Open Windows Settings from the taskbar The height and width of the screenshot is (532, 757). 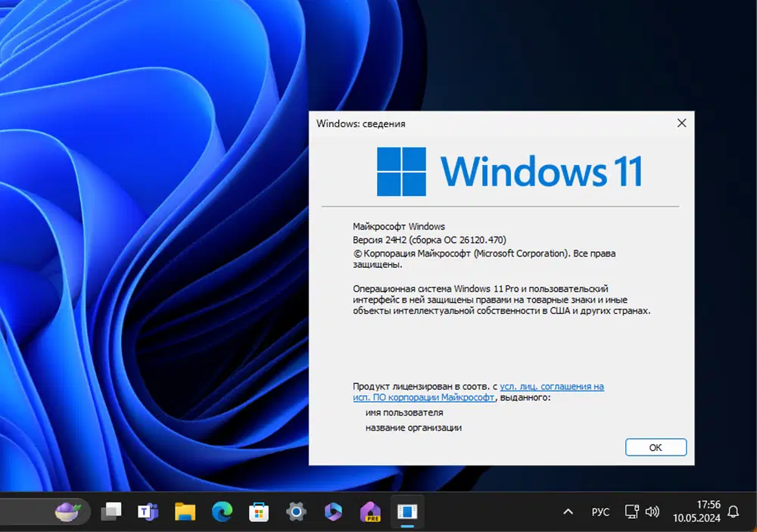coord(295,512)
